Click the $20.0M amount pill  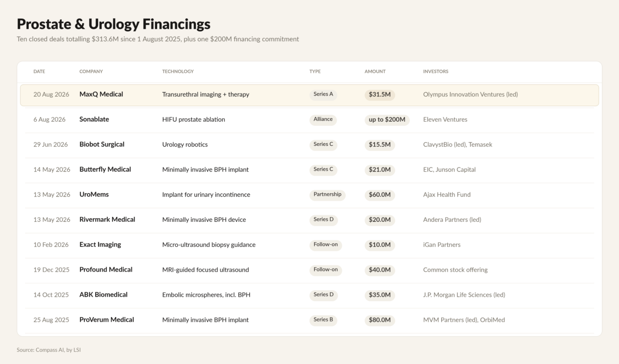coord(379,220)
